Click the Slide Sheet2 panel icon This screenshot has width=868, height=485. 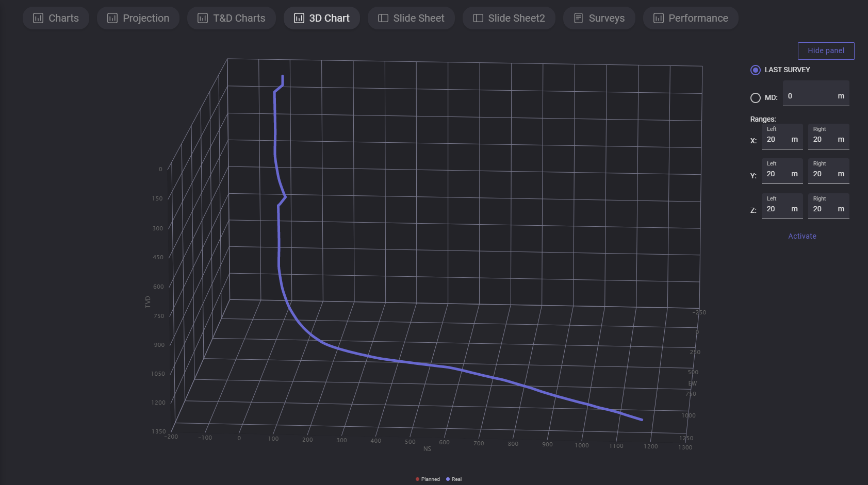click(478, 18)
